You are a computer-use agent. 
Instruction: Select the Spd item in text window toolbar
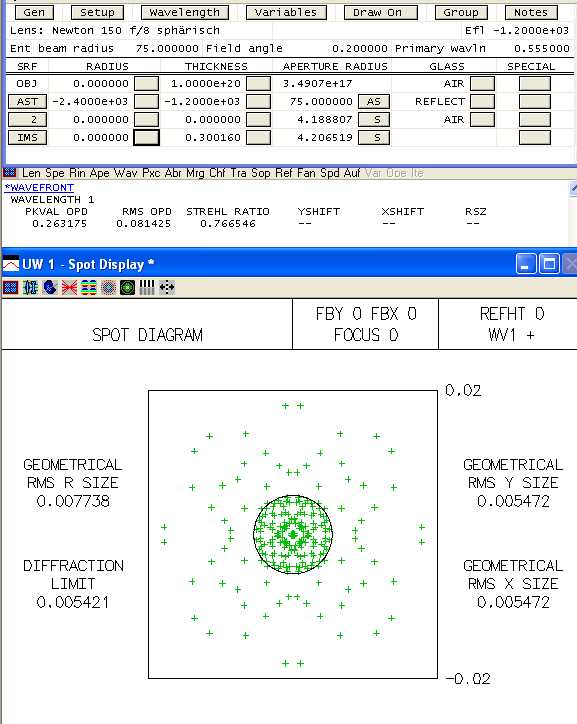tap(330, 173)
